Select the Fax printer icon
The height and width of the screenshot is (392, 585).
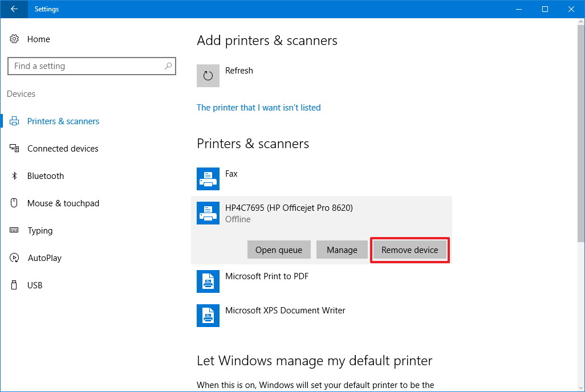[208, 178]
